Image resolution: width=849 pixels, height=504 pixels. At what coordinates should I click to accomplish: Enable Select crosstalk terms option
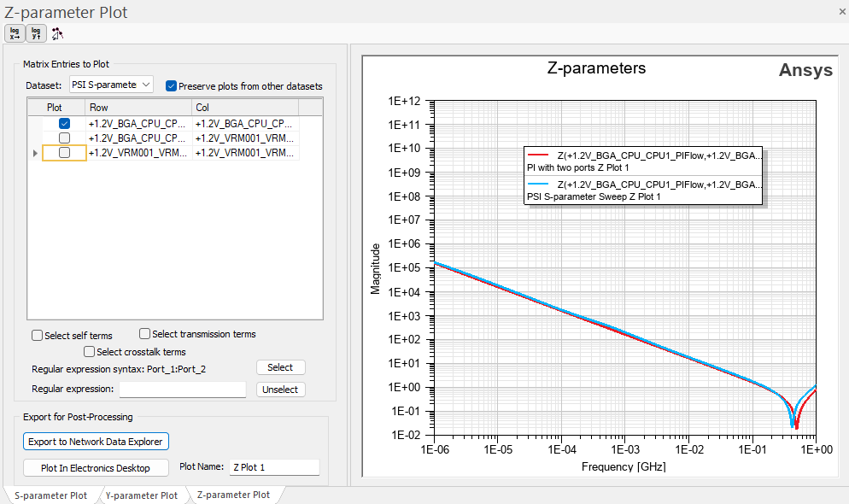90,352
